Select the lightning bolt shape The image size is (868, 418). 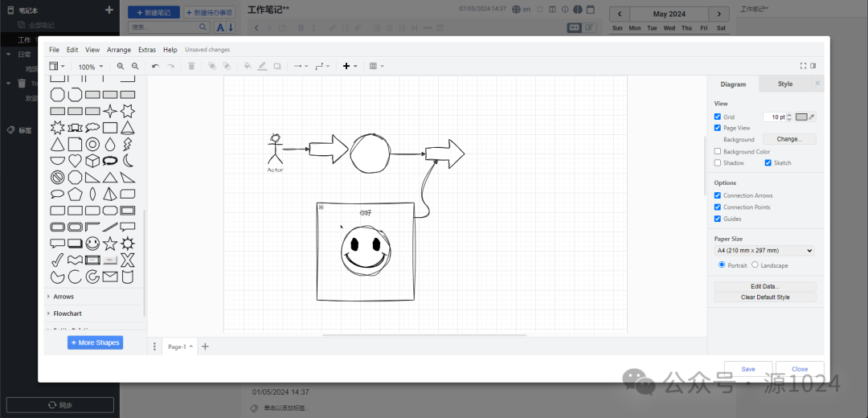click(x=127, y=145)
